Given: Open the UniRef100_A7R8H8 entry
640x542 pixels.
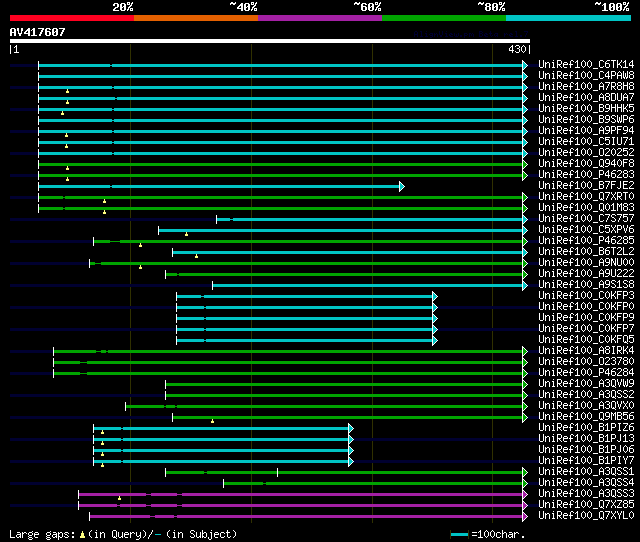Looking at the screenshot, I should click(x=586, y=87).
